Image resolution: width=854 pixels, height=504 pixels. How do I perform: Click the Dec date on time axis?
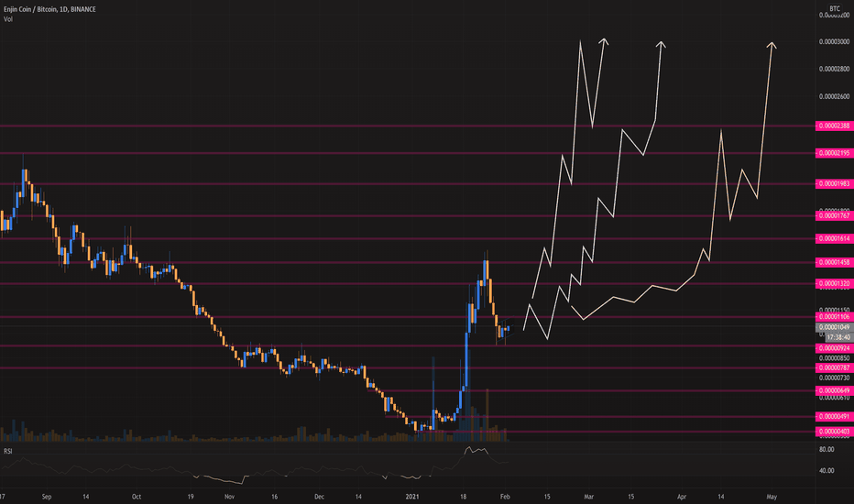tap(319, 497)
